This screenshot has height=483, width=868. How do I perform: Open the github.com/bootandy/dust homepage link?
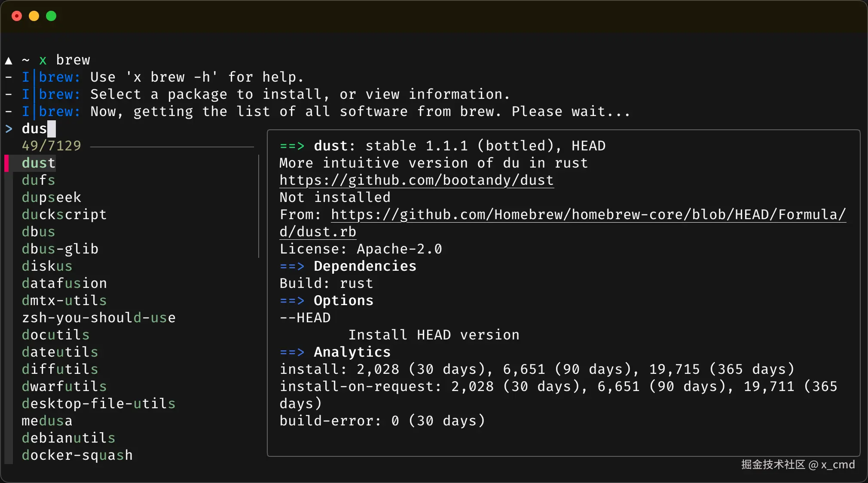pyautogui.click(x=417, y=180)
